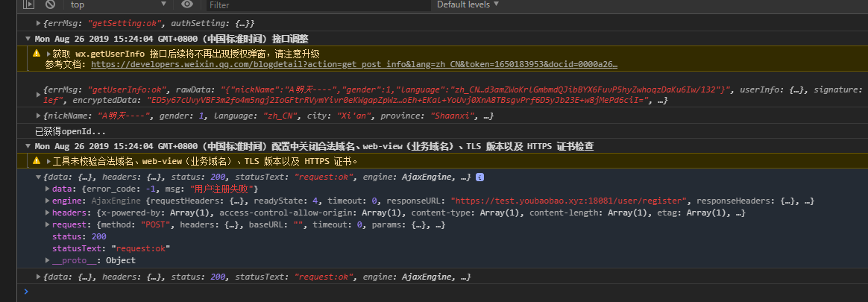
Task: Expand the last collapsed AjaxEngine response object
Action: coord(38,277)
